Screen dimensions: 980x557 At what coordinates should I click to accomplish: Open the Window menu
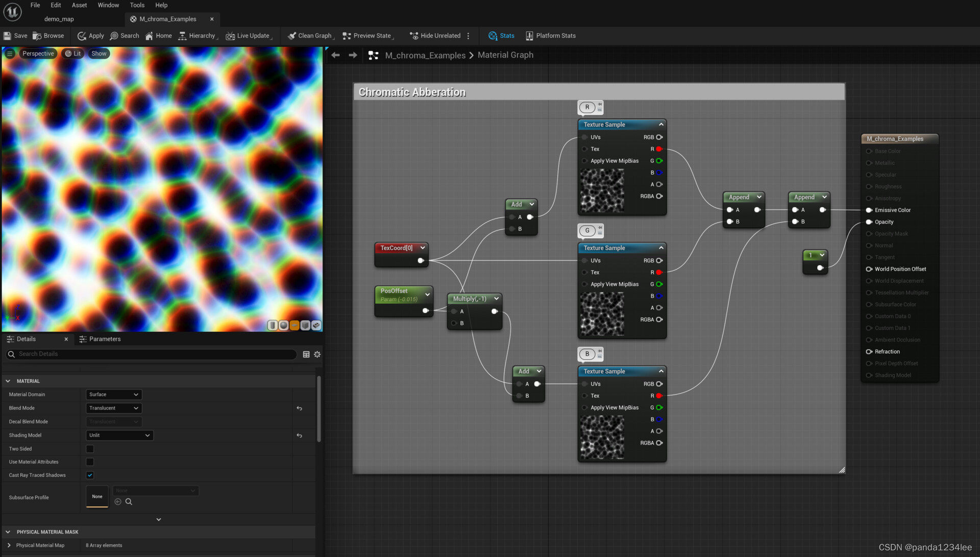point(107,5)
